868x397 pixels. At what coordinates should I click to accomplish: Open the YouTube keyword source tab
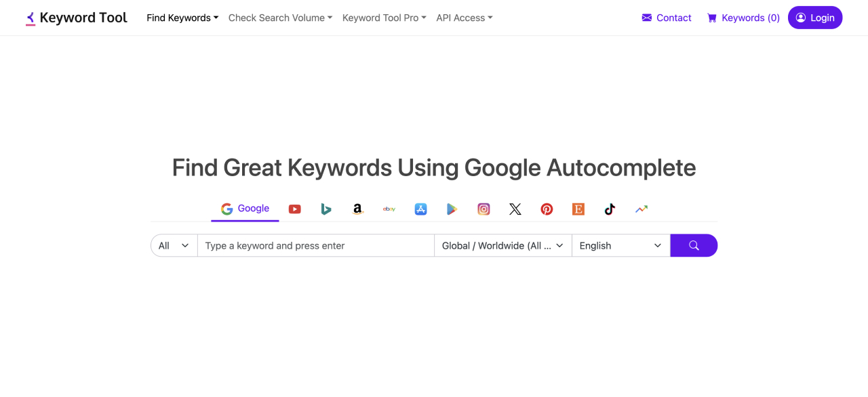pyautogui.click(x=294, y=209)
